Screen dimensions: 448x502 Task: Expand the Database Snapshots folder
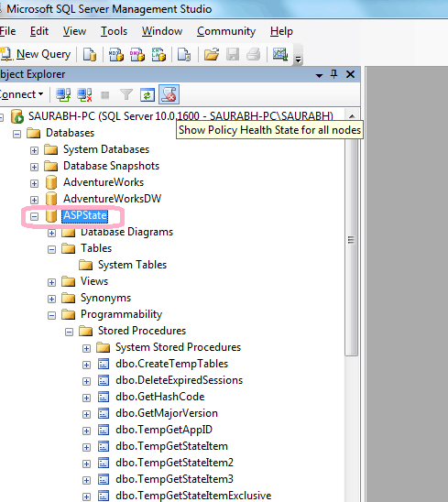pos(34,167)
